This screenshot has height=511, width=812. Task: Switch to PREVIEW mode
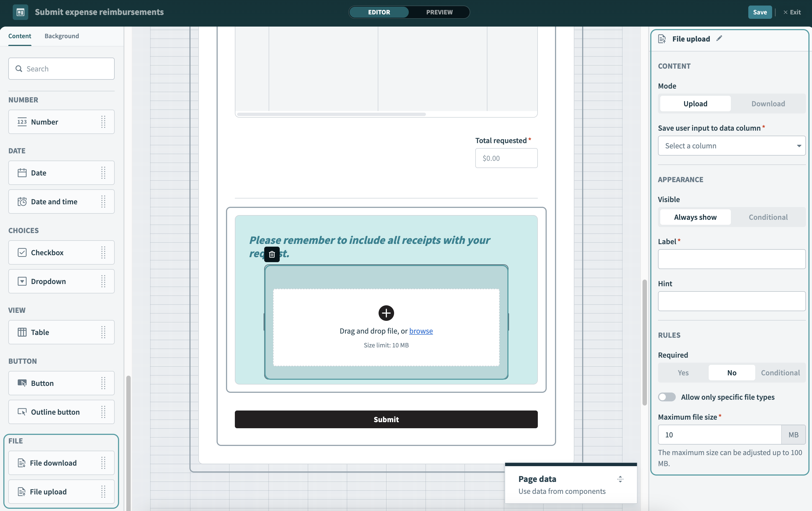click(x=439, y=12)
